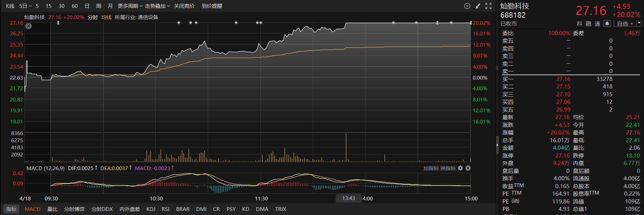Open the drawing brush tool
The image size is (644, 215).
pyautogui.click(x=478, y=6)
